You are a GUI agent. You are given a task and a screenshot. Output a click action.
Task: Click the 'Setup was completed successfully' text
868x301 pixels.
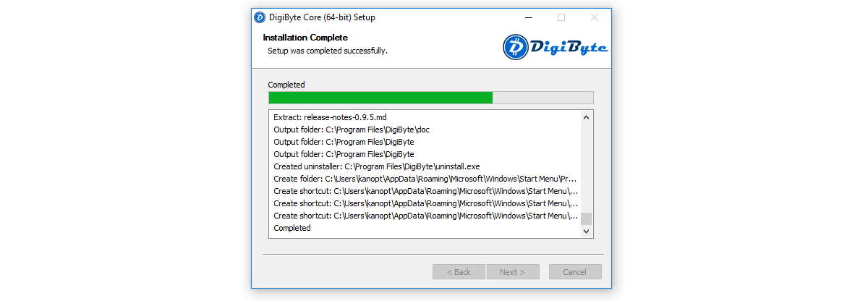(328, 51)
